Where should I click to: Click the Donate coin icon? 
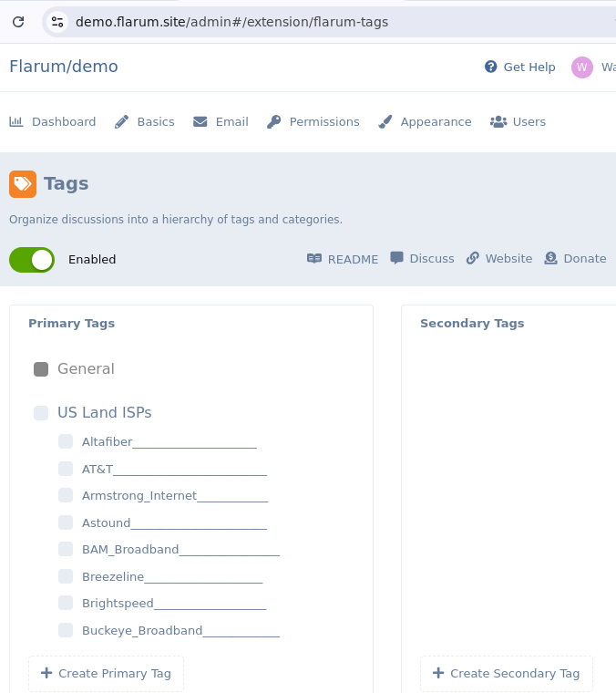550,258
